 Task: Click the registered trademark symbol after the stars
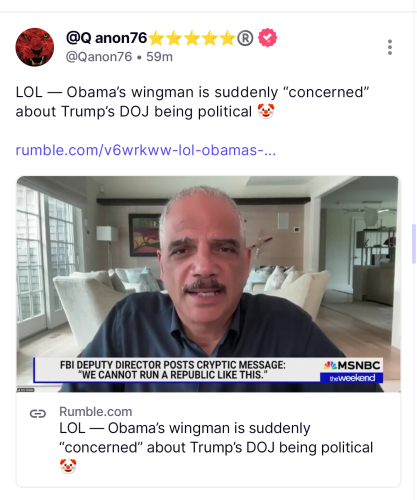click(x=245, y=38)
